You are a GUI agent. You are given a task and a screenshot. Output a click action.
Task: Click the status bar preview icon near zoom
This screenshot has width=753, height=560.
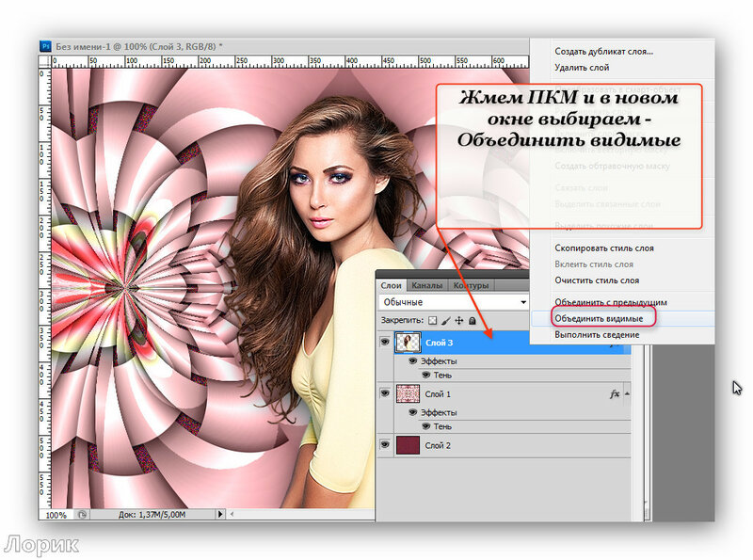(83, 515)
